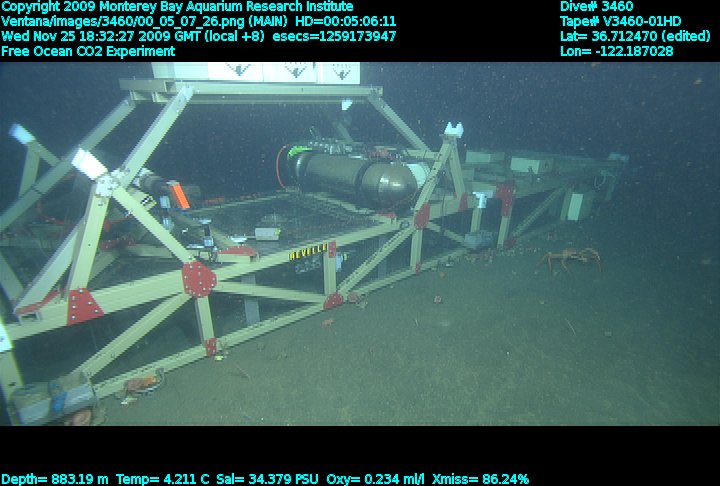Click the Depth= 883.19 m reading
Screen dimensions: 720x486
[x=55, y=479]
